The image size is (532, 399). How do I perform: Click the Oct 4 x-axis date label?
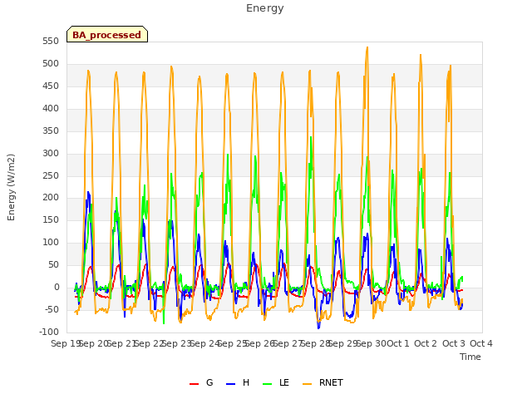tap(481, 343)
